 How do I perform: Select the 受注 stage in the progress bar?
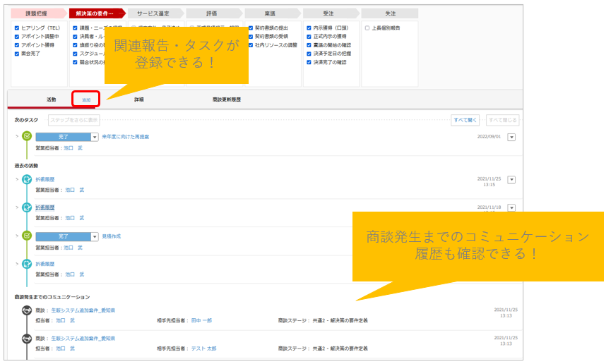[330, 13]
